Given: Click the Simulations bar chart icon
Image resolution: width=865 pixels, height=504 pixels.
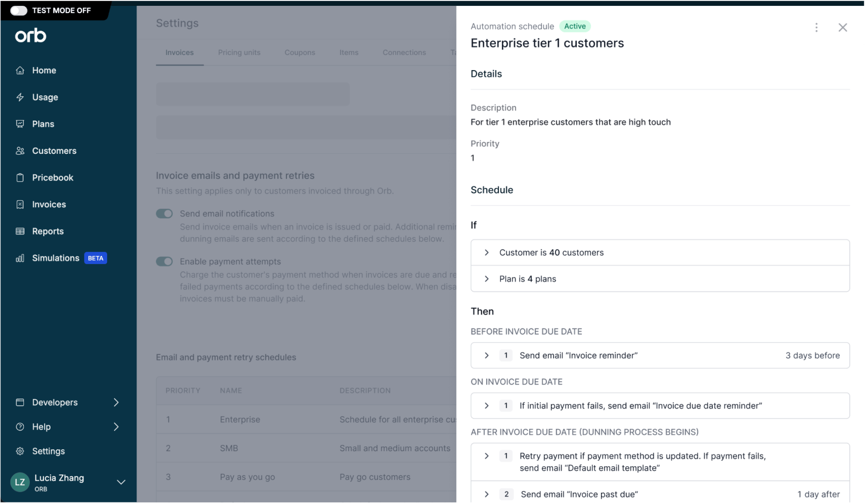Looking at the screenshot, I should (x=20, y=258).
